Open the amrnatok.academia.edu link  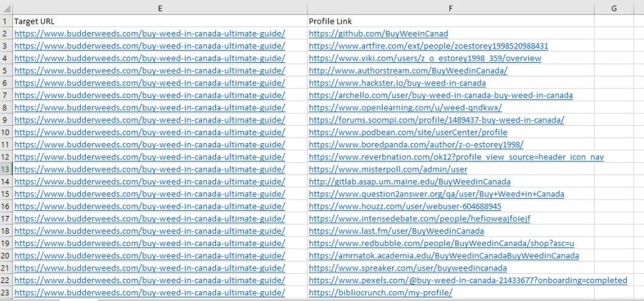[x=444, y=255]
